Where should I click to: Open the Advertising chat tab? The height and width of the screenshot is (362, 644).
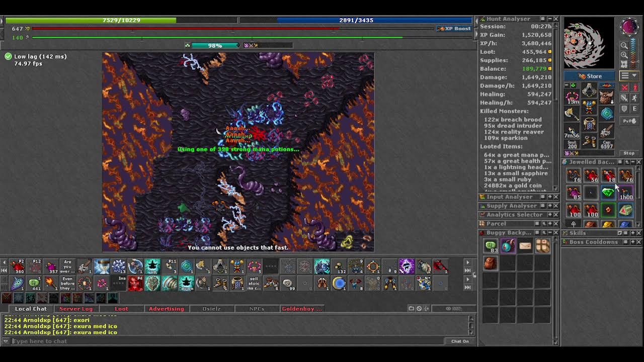click(167, 309)
